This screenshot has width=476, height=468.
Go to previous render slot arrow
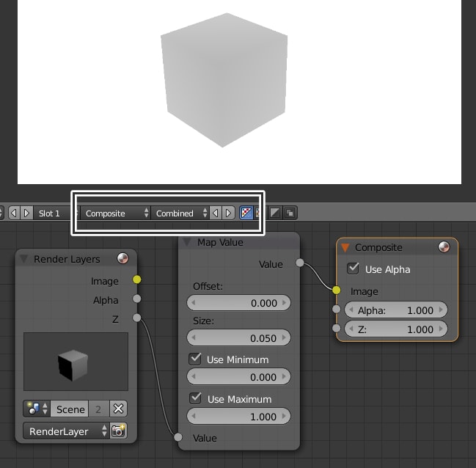click(14, 213)
